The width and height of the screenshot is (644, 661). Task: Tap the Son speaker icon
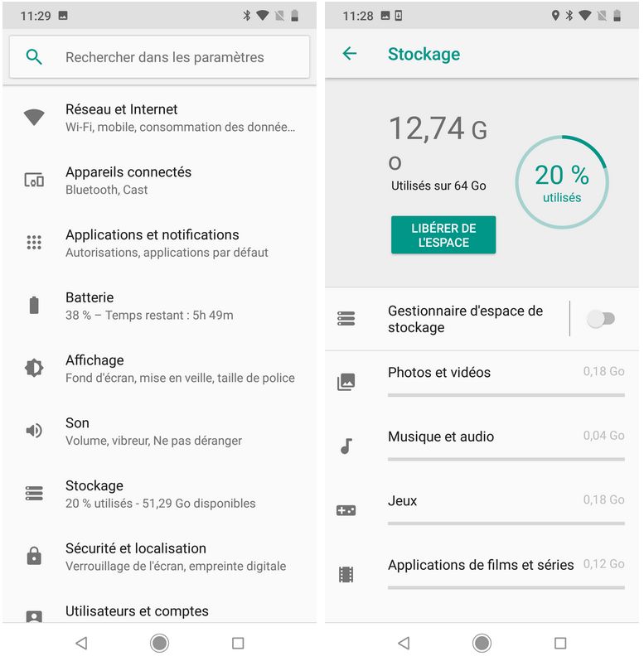tap(34, 431)
